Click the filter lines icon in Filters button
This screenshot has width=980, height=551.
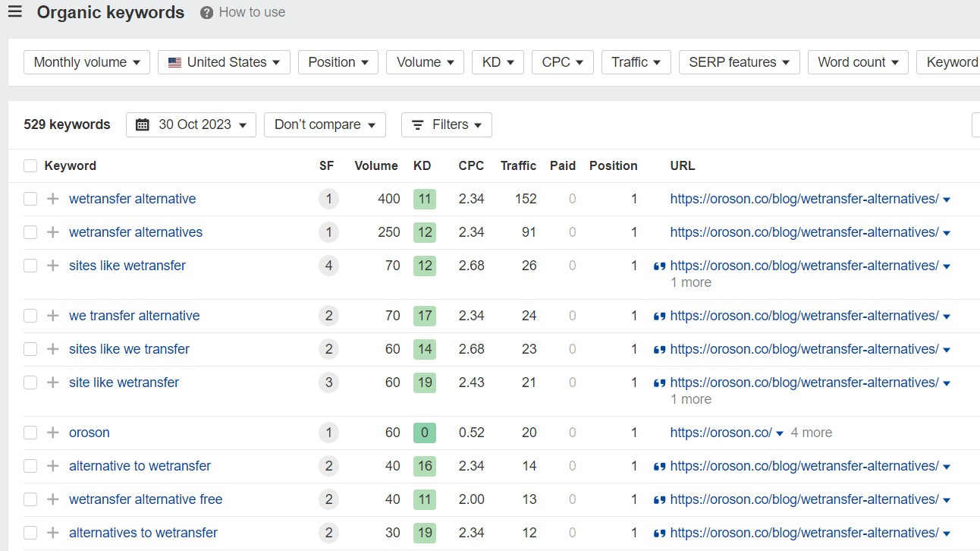point(418,124)
